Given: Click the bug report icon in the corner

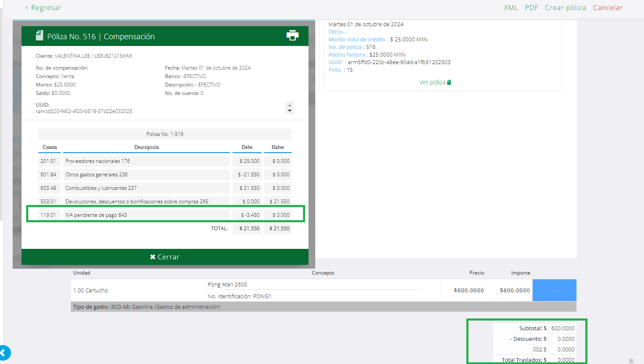Looking at the screenshot, I should pyautogui.click(x=631, y=361).
